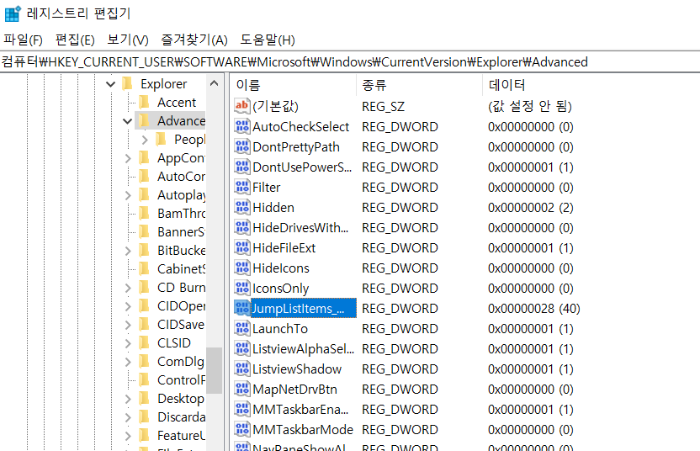The image size is (700, 451).
Task: Expand the CD Burning key chevron
Action: click(128, 288)
